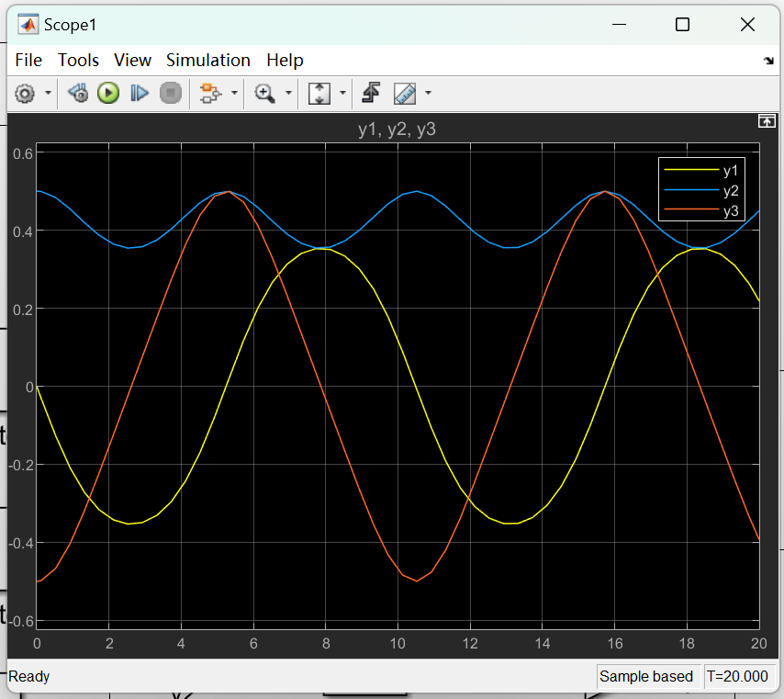Open the Triggers tool icon

point(371,93)
